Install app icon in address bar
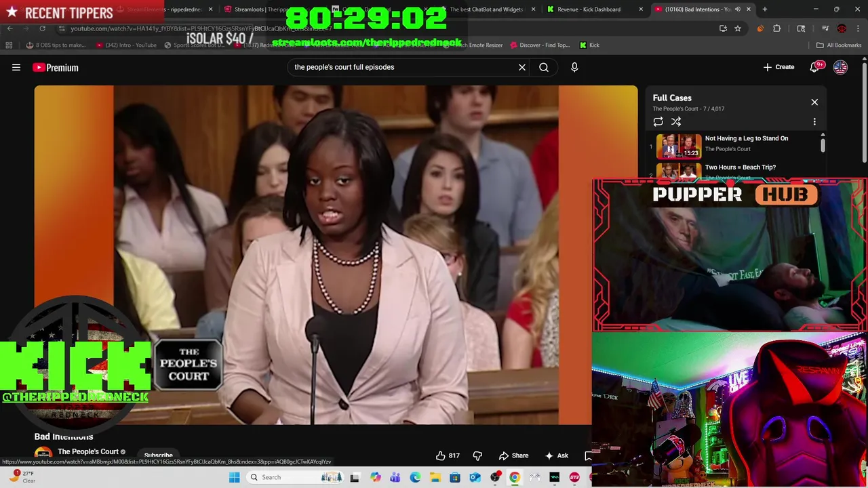Screen dimensions: 868x488 click(x=723, y=28)
